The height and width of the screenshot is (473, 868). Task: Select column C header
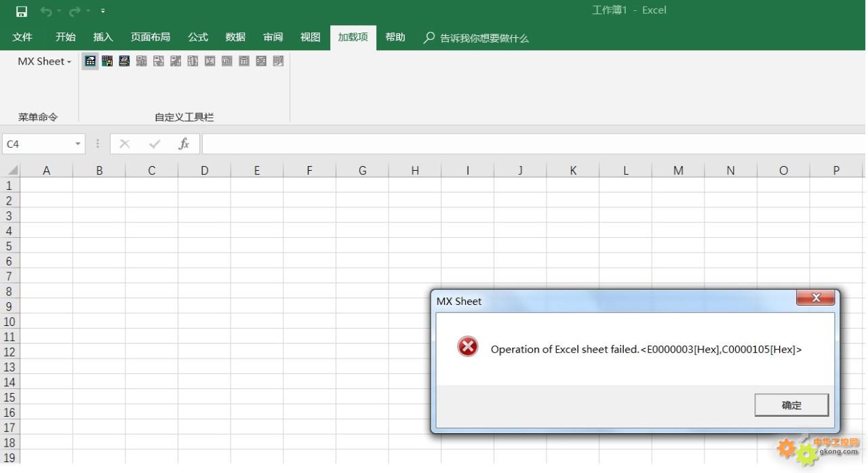pos(152,170)
